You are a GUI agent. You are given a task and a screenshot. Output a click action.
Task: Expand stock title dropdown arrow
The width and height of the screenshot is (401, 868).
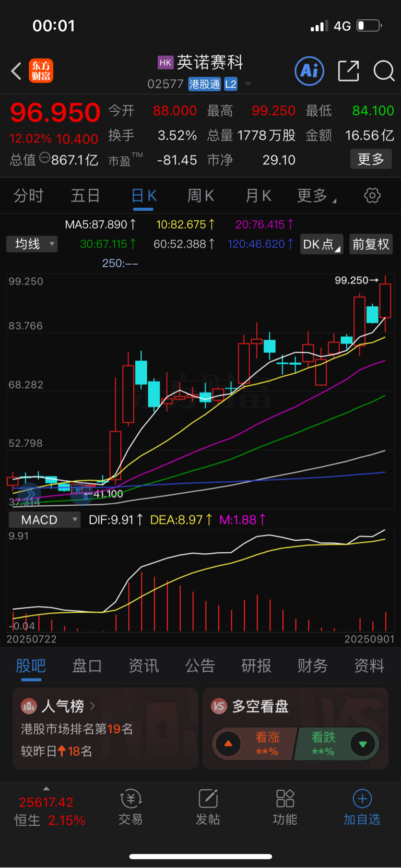tap(248, 84)
